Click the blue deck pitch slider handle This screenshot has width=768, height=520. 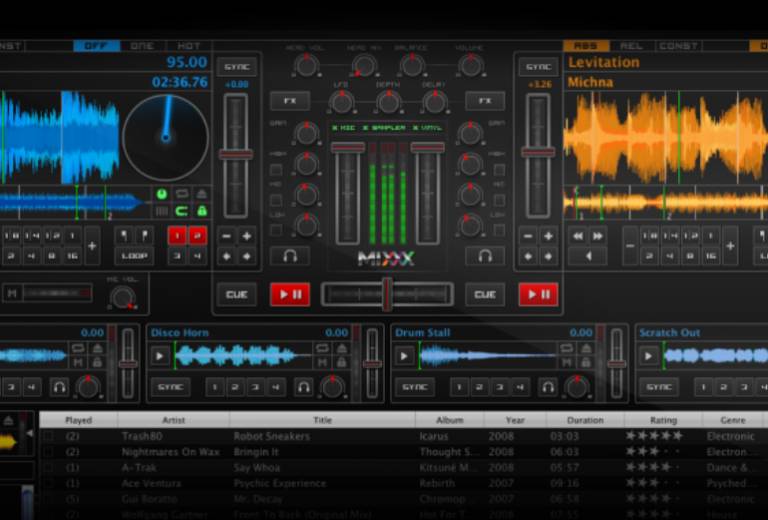pyautogui.click(x=236, y=155)
